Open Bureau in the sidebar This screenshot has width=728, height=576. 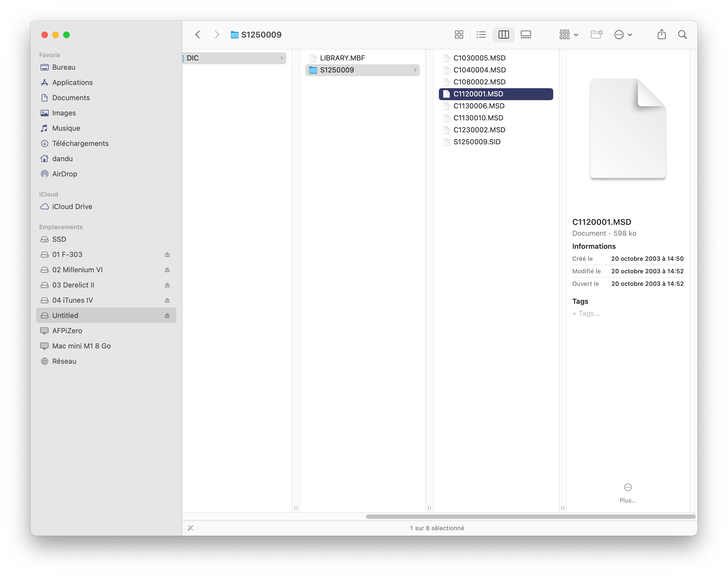pos(106,67)
